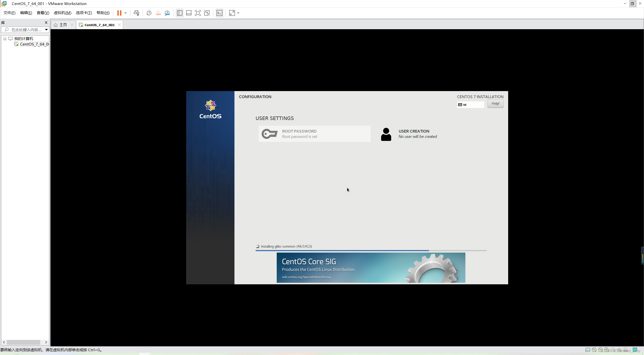This screenshot has width=644, height=355.
Task: Toggle the library sidebar view icon
Action: click(x=180, y=13)
